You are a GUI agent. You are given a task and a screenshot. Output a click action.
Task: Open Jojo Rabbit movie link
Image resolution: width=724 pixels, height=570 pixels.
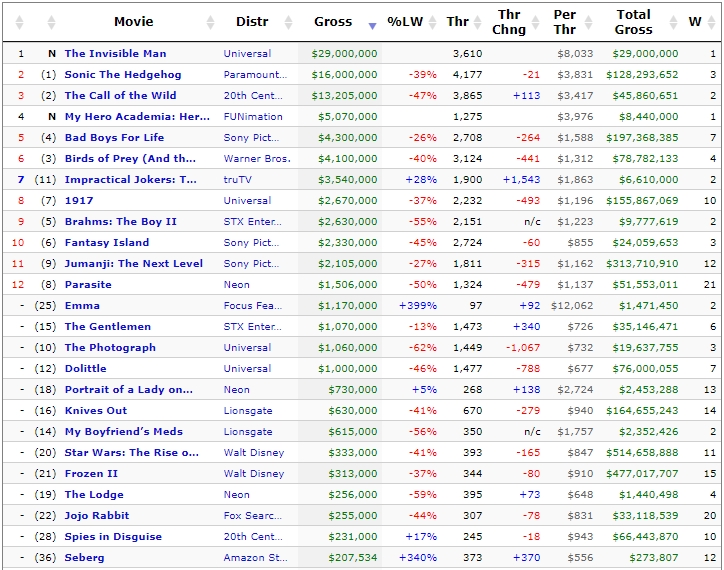point(97,516)
